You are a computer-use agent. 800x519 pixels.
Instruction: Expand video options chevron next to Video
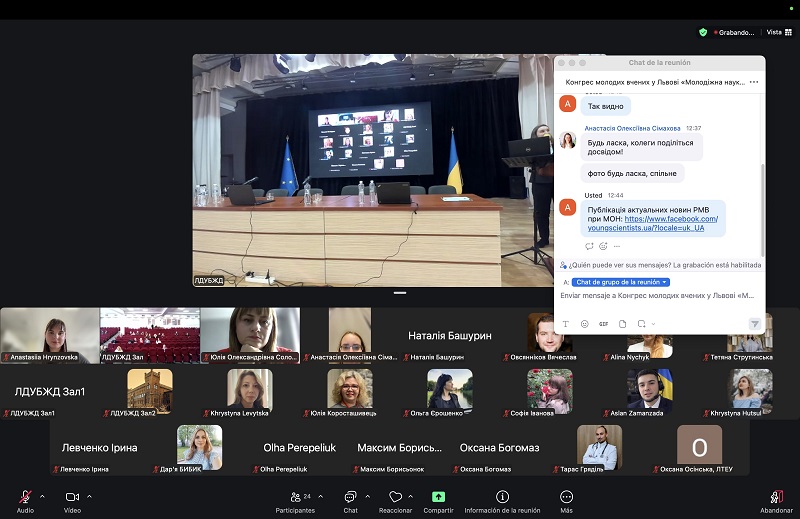click(x=89, y=496)
